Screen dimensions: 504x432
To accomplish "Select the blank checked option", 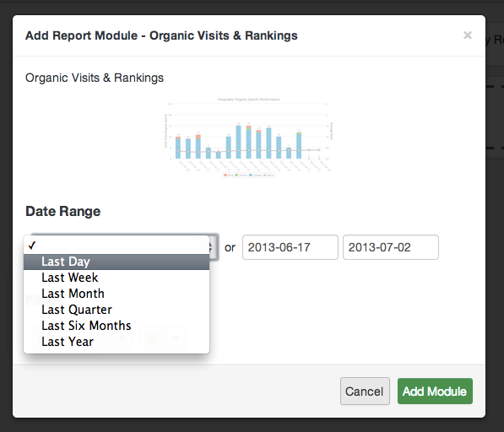I will 117,246.
